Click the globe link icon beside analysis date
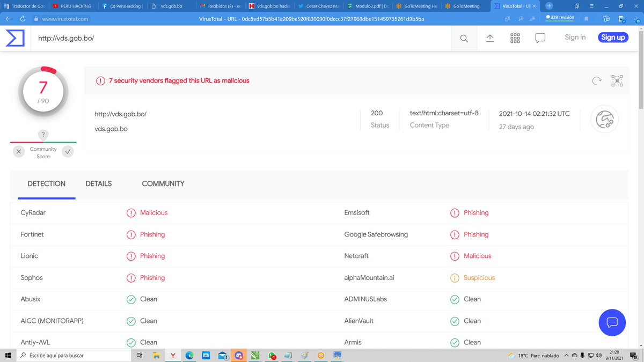Image resolution: width=644 pixels, height=362 pixels. (x=604, y=119)
